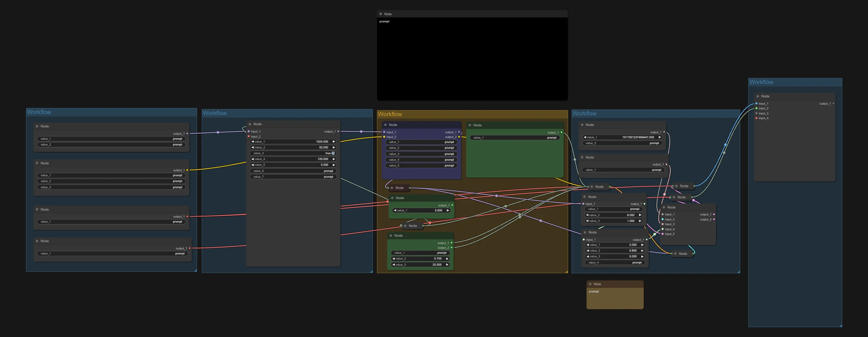Viewport: 868px width, 337px height.
Task: Click the black Note prompt text area
Action: [x=472, y=59]
